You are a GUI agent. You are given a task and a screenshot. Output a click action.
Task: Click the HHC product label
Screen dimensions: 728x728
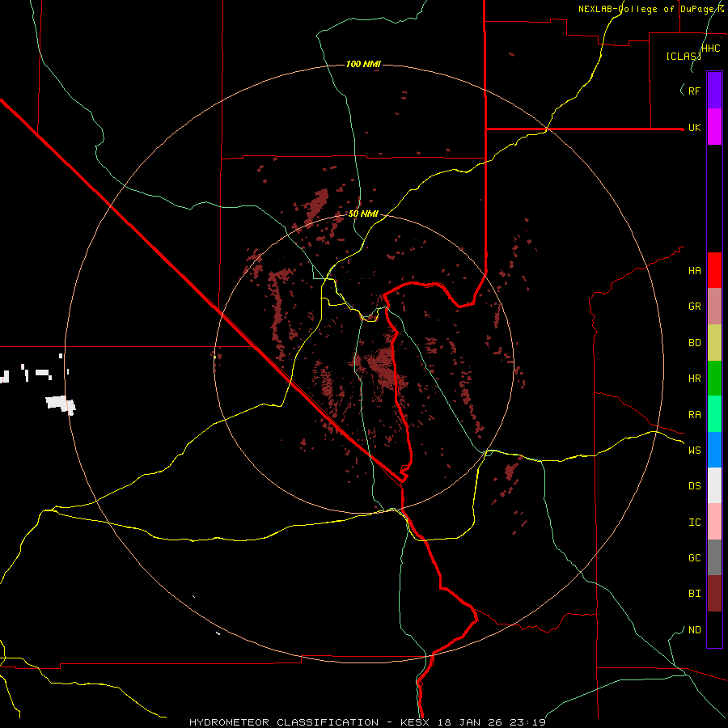point(711,49)
